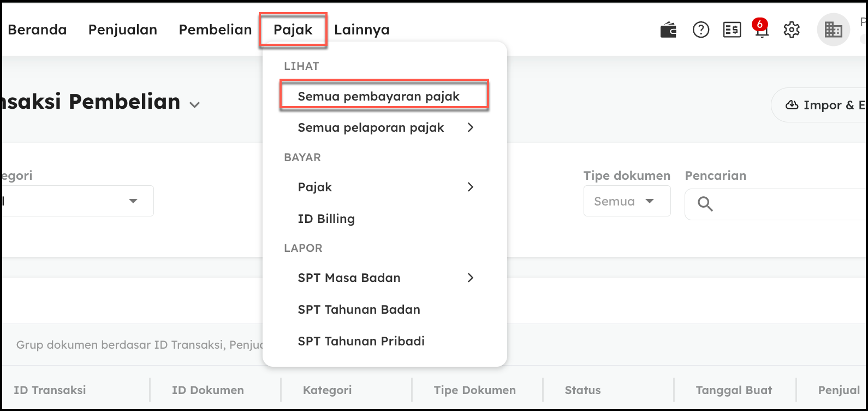The height and width of the screenshot is (411, 868).
Task: Select Semua pembayaran pajak menu item
Action: (379, 97)
